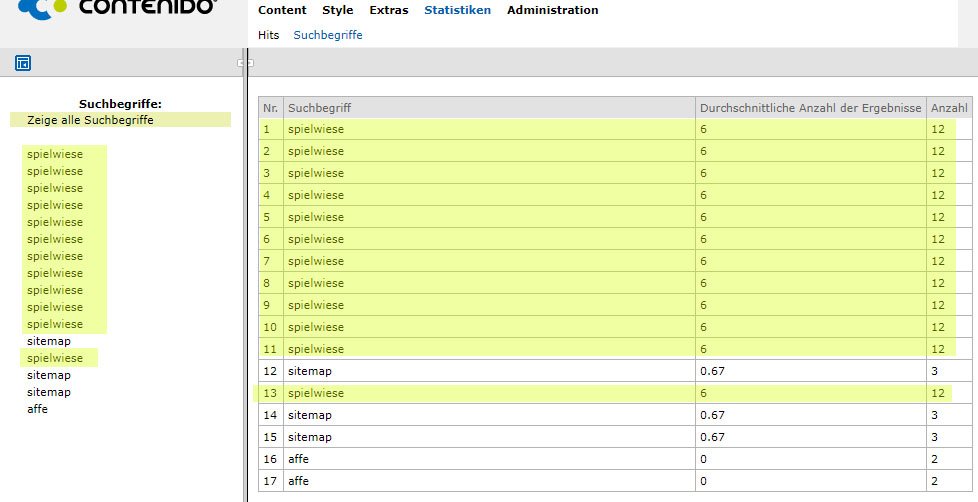Collapse the left panel via splitter handle
Image resolution: width=978 pixels, height=502 pixels.
pyautogui.click(x=243, y=63)
